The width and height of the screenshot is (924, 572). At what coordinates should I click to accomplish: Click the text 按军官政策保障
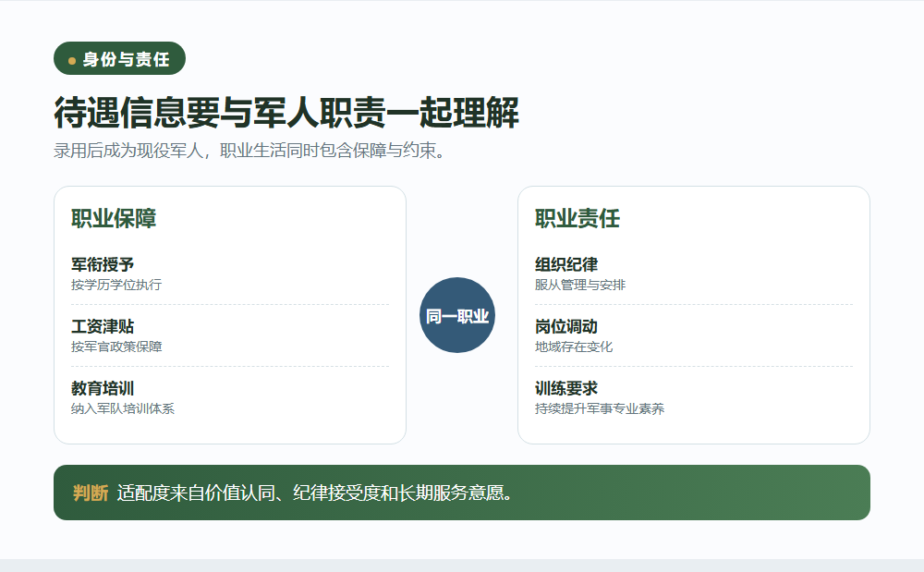(116, 347)
